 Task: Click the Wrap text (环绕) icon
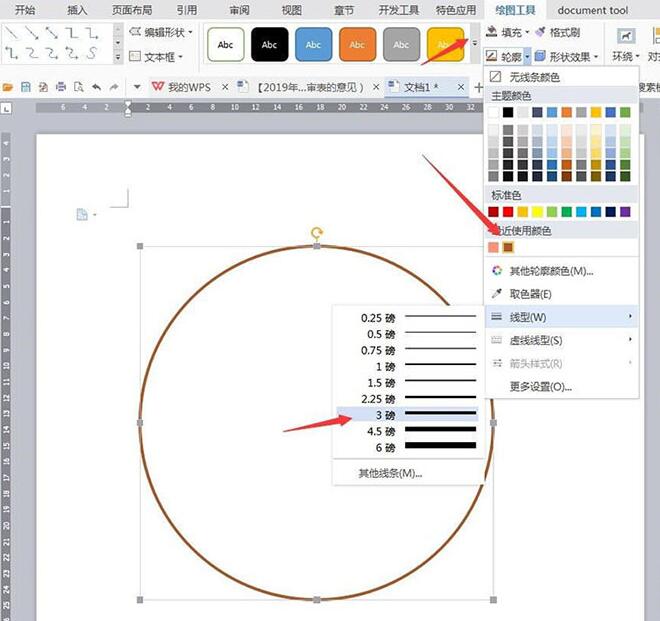click(x=625, y=37)
